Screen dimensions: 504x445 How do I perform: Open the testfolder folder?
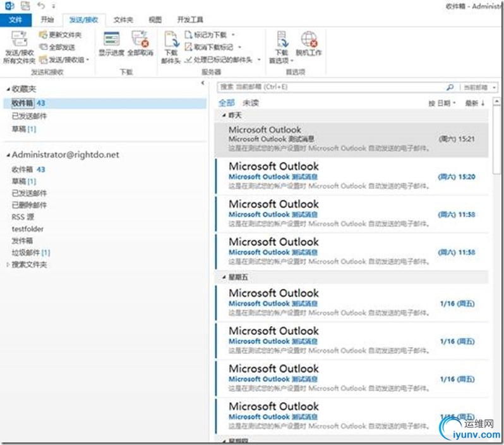click(x=28, y=229)
